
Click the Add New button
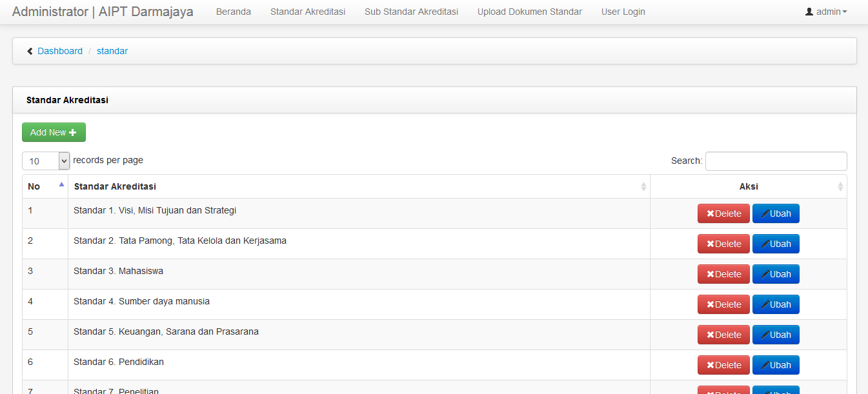[54, 132]
